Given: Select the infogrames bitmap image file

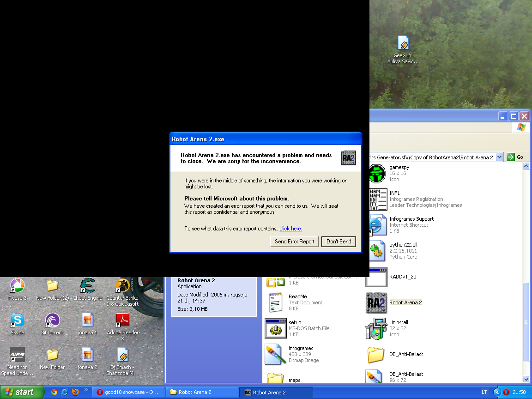Looking at the screenshot, I should tap(292, 354).
